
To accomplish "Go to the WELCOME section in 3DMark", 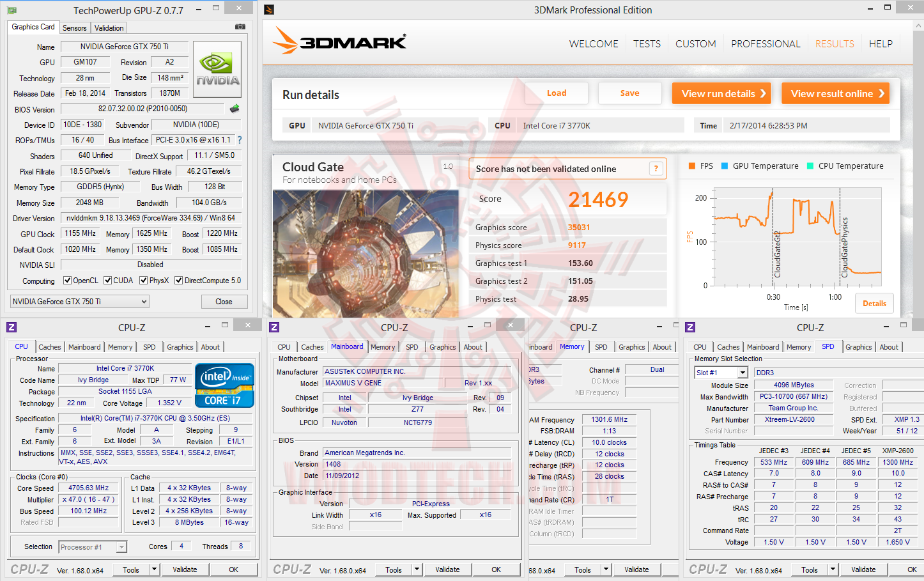I will (x=594, y=44).
